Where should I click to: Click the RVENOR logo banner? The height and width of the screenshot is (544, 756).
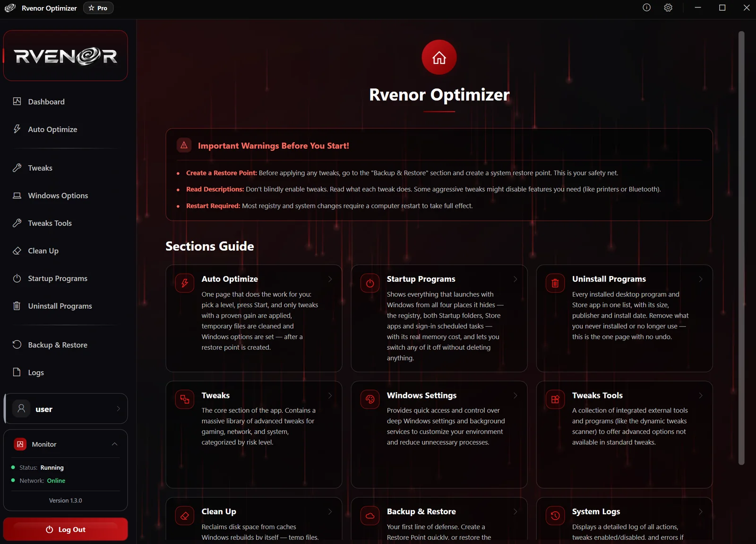66,56
